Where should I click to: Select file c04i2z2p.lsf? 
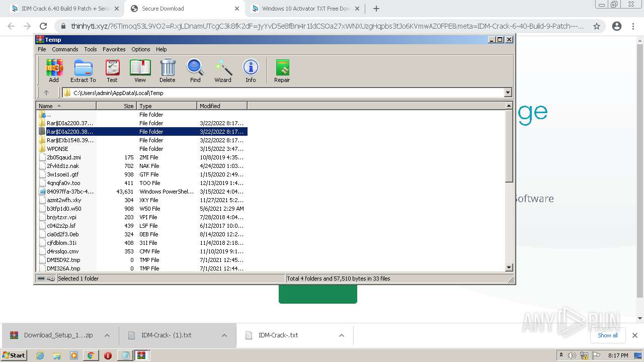[x=142, y=226]
